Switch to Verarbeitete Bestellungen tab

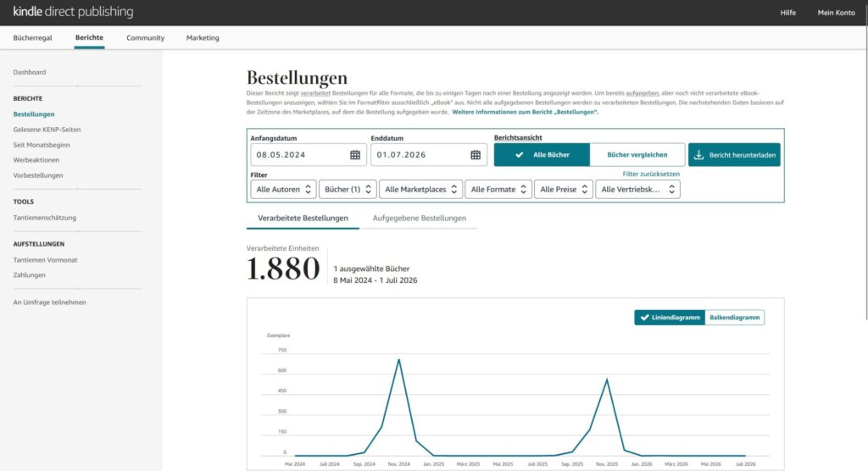(x=303, y=218)
